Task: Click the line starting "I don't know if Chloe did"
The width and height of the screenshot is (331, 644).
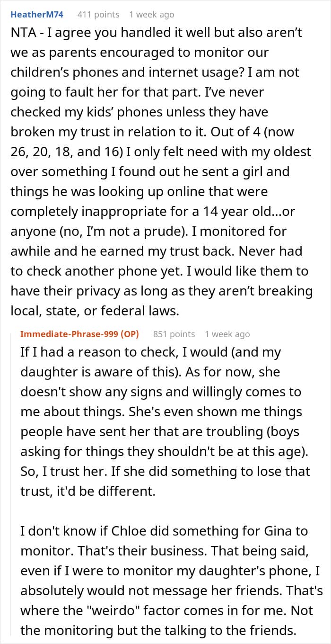Action: tap(164, 531)
